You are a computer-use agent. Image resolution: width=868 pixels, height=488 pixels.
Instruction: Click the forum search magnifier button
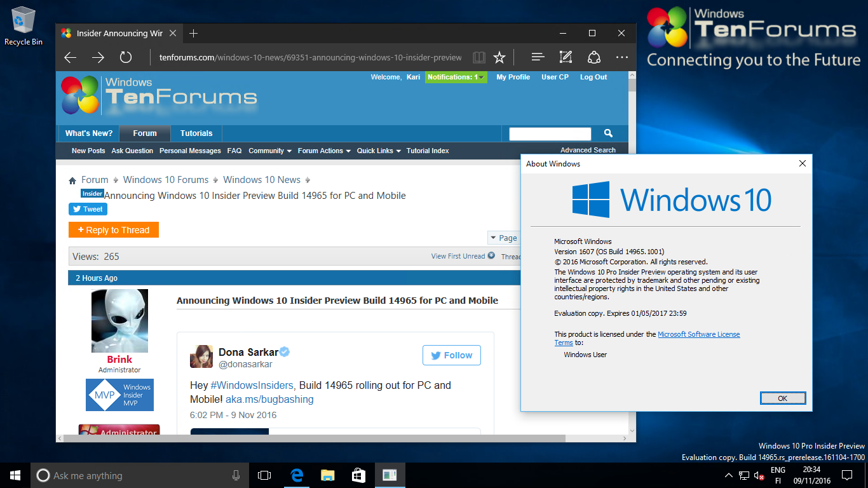tap(608, 133)
